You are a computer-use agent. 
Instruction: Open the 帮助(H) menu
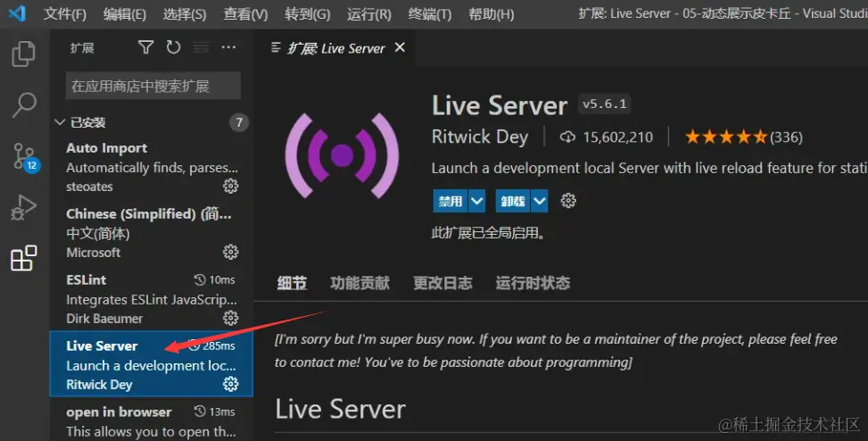point(491,14)
